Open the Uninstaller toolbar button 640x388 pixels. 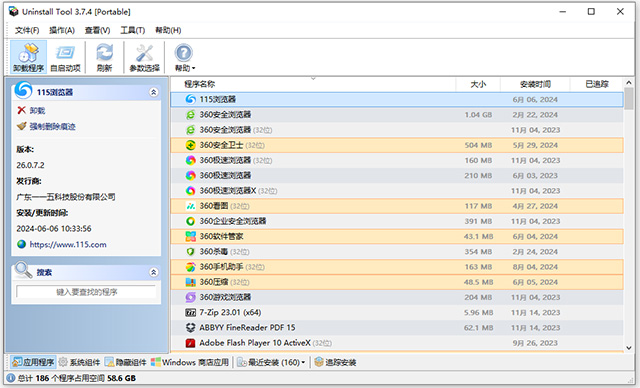tap(28, 57)
